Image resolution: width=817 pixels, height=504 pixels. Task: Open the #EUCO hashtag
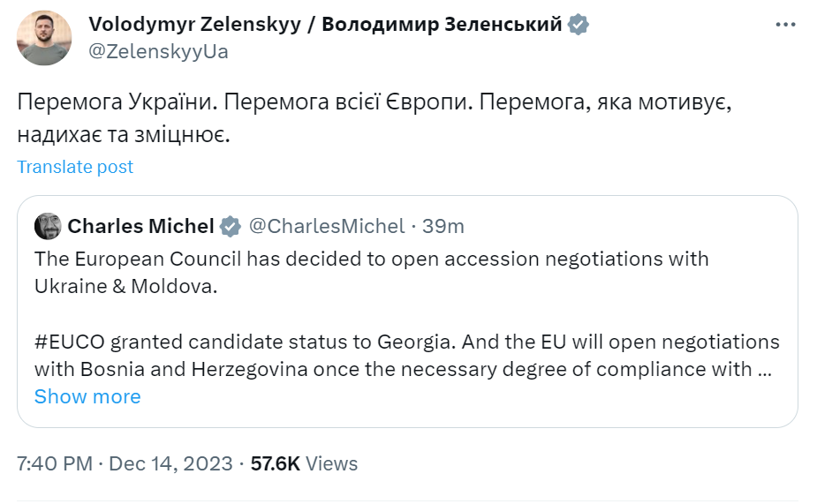[x=69, y=342]
